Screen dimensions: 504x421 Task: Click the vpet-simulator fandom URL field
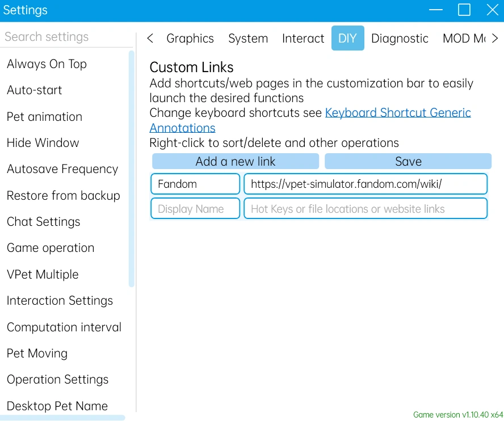(x=365, y=184)
